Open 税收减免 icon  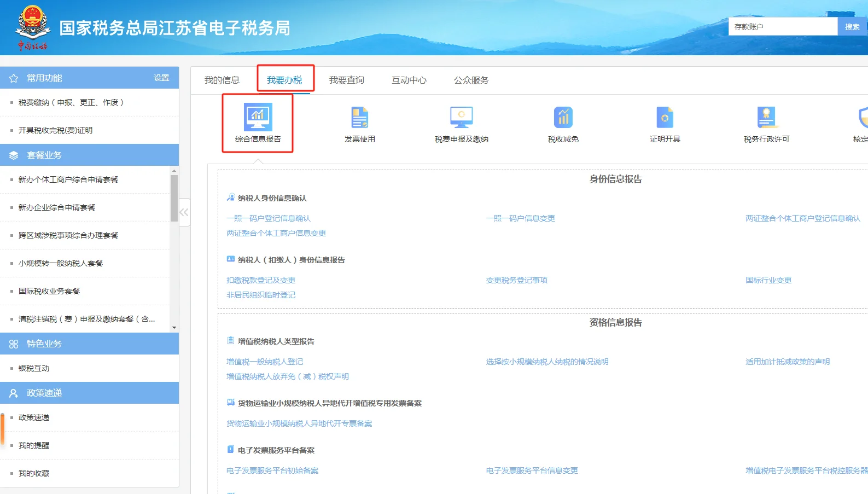coord(563,117)
